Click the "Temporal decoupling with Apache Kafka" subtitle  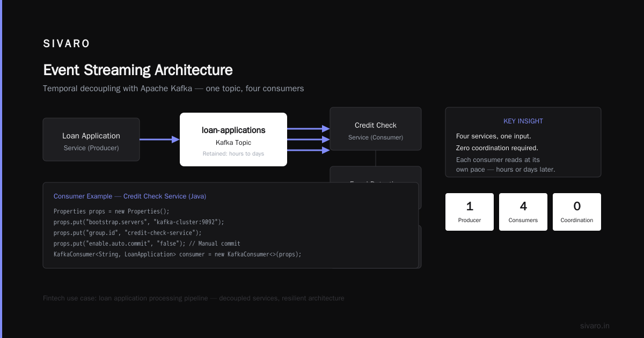[173, 89]
